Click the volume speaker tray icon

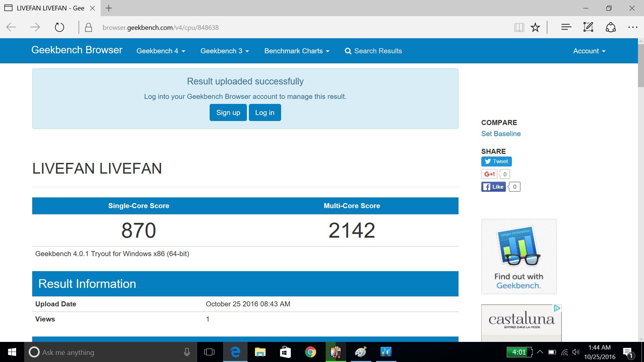(x=576, y=352)
